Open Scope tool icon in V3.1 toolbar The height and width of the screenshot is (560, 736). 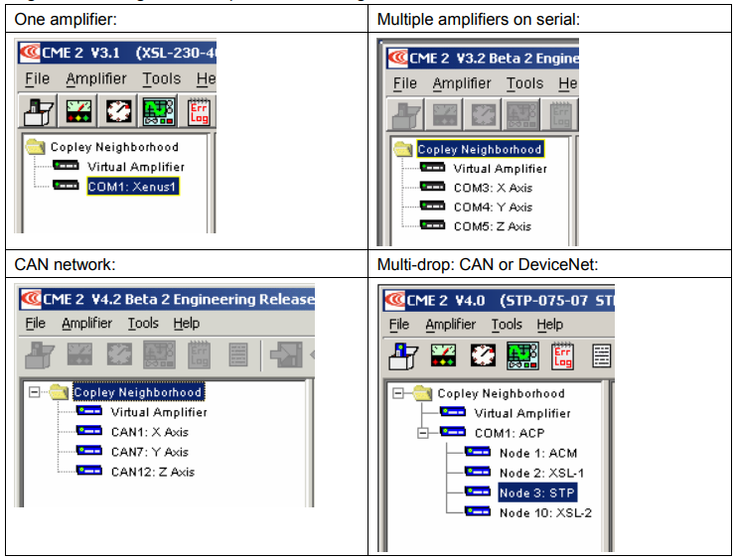coord(159,112)
